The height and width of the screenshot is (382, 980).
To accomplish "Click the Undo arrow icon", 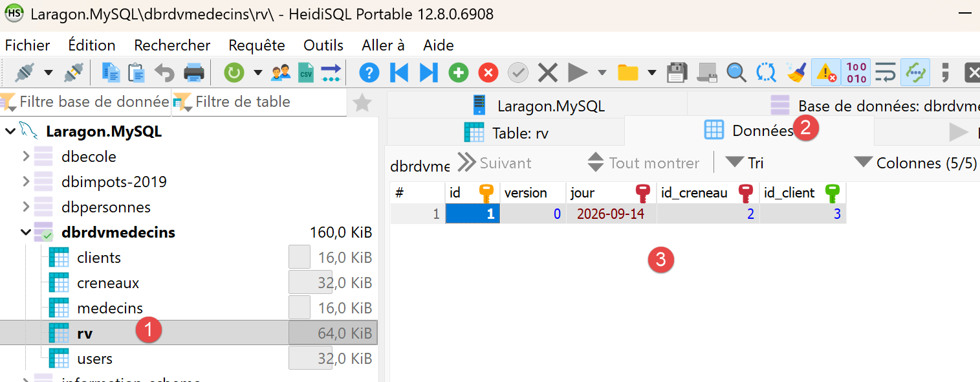I will 164,72.
